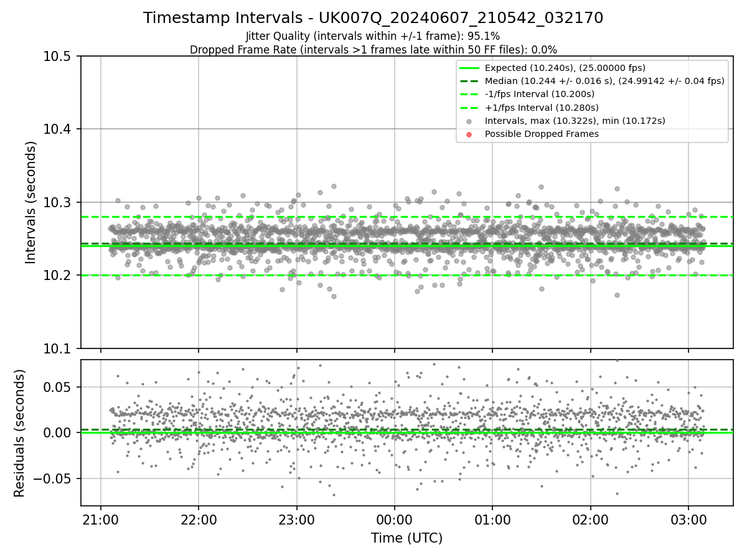Click the 10.3 y-axis tick label
The image size is (747, 560).
click(x=59, y=203)
